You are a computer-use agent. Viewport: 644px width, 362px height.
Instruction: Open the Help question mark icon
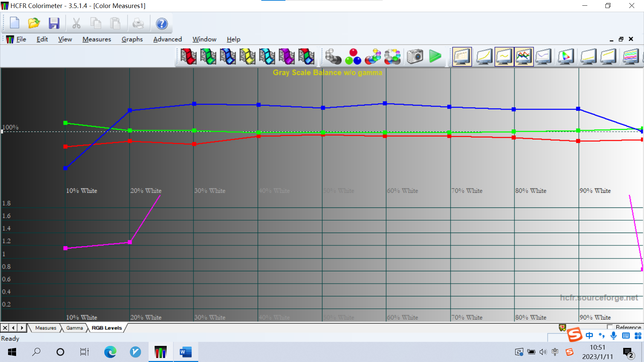pyautogui.click(x=162, y=23)
